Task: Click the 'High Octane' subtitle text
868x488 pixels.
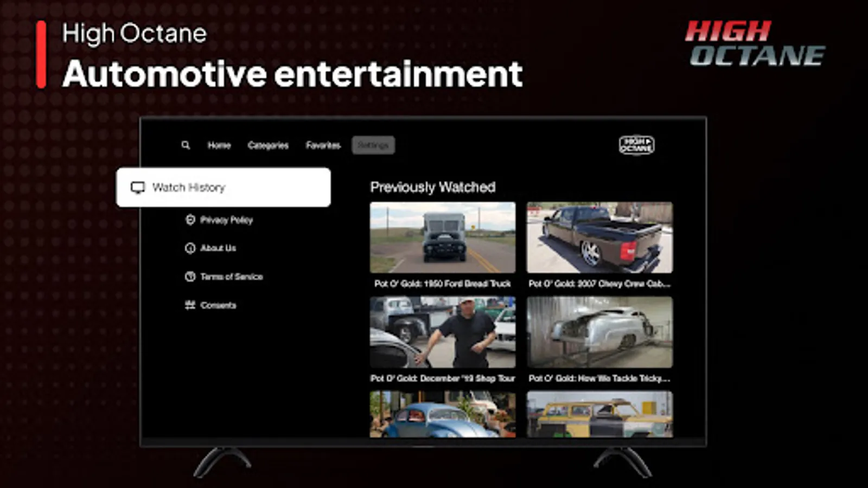Action: pyautogui.click(x=134, y=34)
